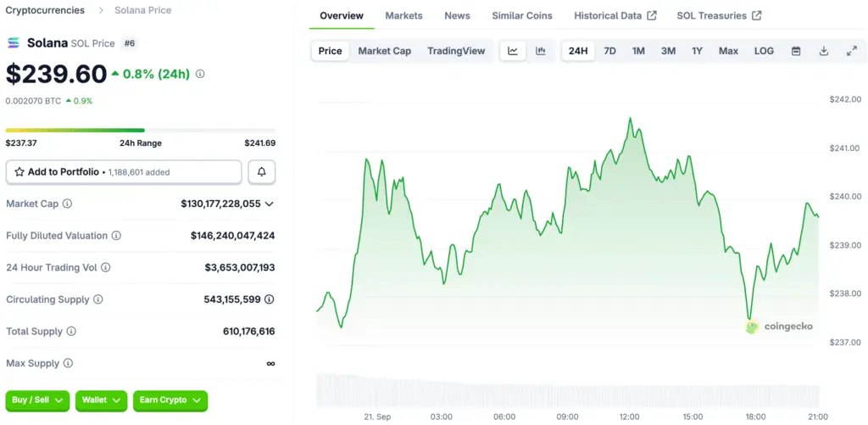
Task: Open 24 Hour Trading Vol info icon
Action: (x=105, y=267)
